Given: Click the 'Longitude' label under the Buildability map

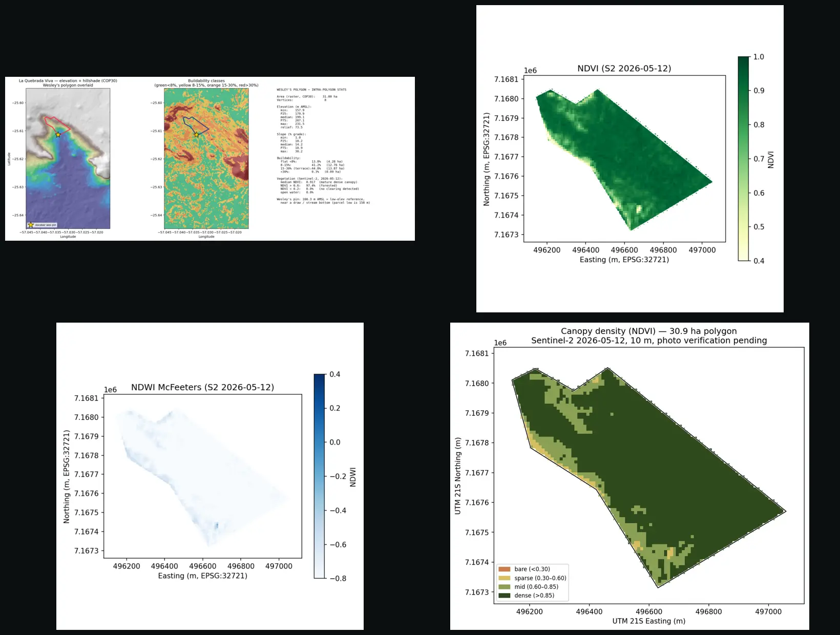Looking at the screenshot, I should [206, 237].
